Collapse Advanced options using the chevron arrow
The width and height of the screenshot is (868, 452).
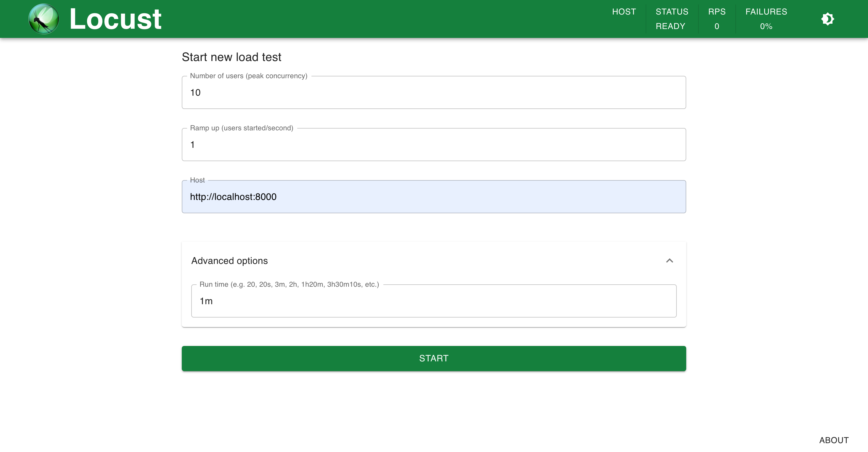coord(669,261)
